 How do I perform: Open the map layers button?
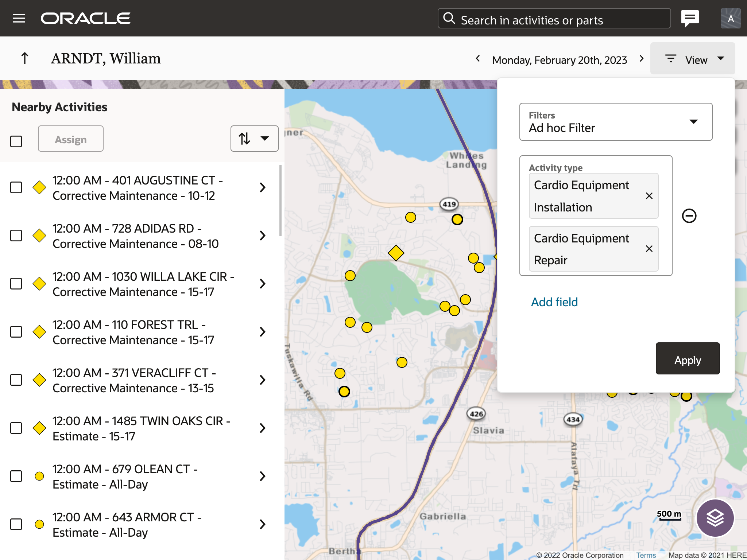tap(715, 518)
